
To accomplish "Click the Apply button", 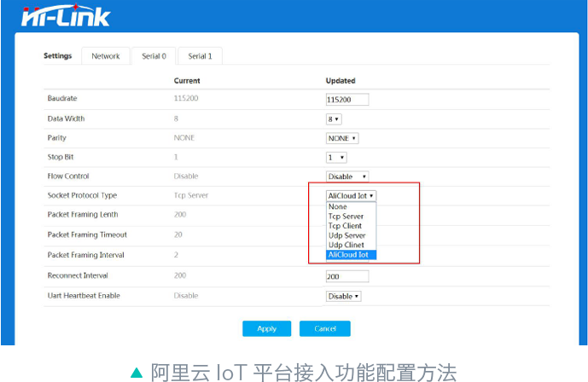I will coord(266,328).
